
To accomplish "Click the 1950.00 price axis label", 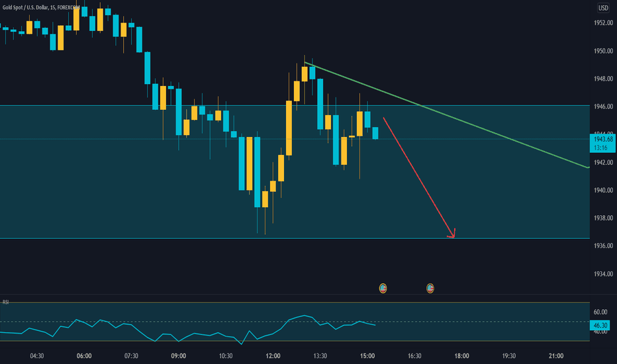I will (603, 51).
